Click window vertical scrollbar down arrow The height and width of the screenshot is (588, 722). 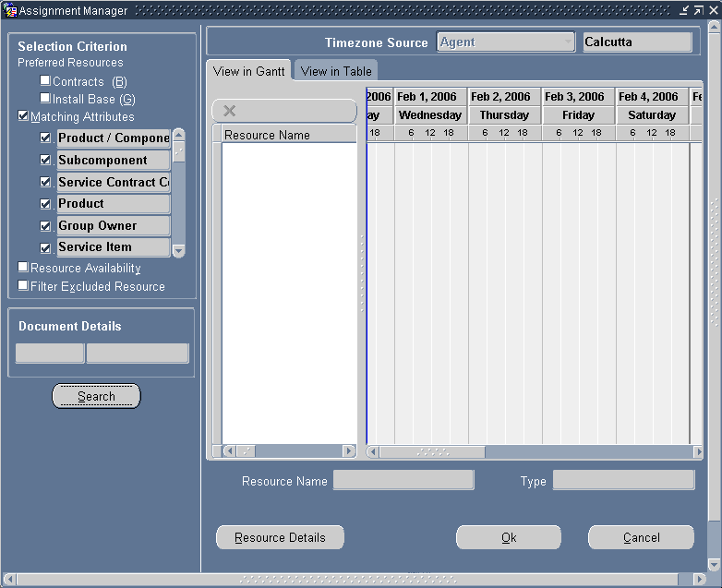(715, 565)
